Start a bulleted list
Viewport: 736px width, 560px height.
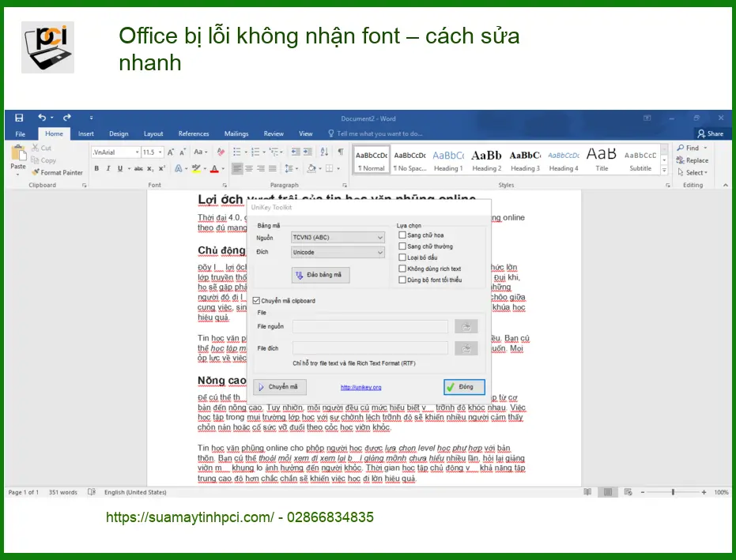pos(237,152)
